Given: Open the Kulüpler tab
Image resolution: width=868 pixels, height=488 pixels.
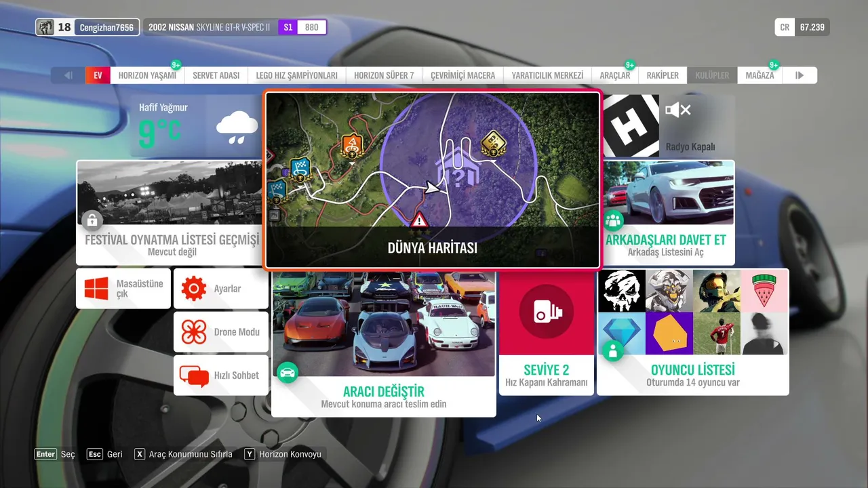Looking at the screenshot, I should 712,75.
